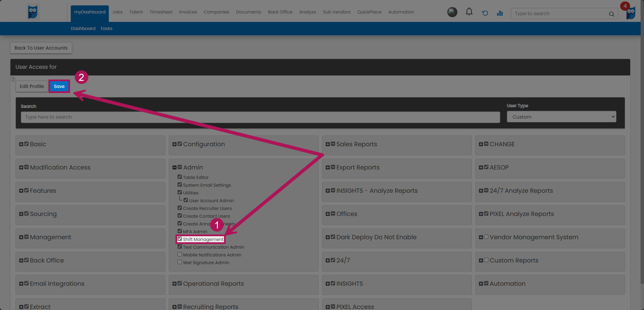Screen dimensions: 644x310
Task: Click the refresh history icon
Action: [485, 13]
